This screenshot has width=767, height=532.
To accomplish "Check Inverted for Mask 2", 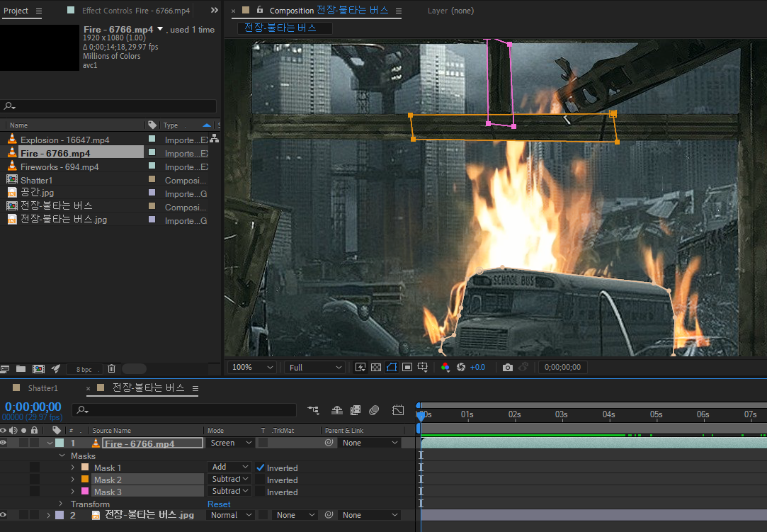I will (x=260, y=480).
